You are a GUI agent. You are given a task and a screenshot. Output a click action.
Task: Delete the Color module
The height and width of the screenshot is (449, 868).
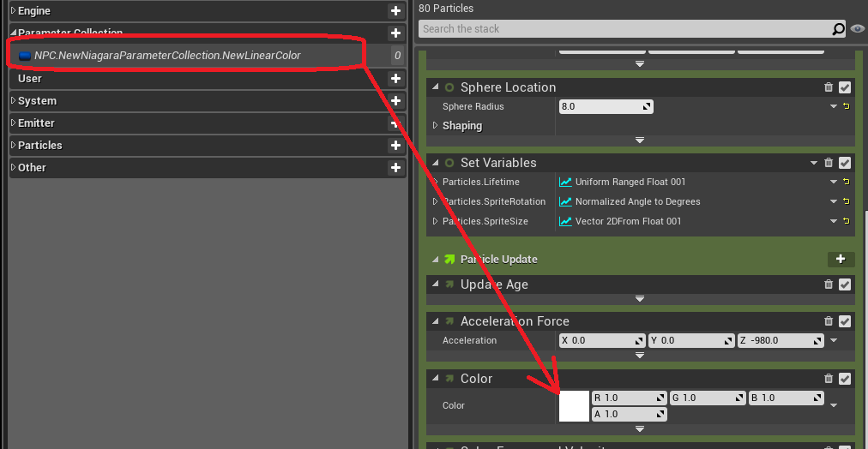pyautogui.click(x=829, y=379)
